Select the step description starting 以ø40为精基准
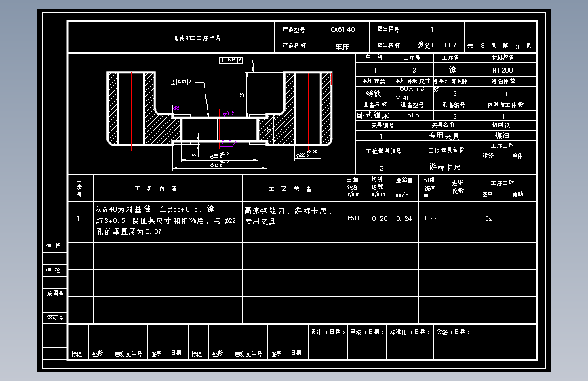The height and width of the screenshot is (381, 588). pyautogui.click(x=165, y=220)
